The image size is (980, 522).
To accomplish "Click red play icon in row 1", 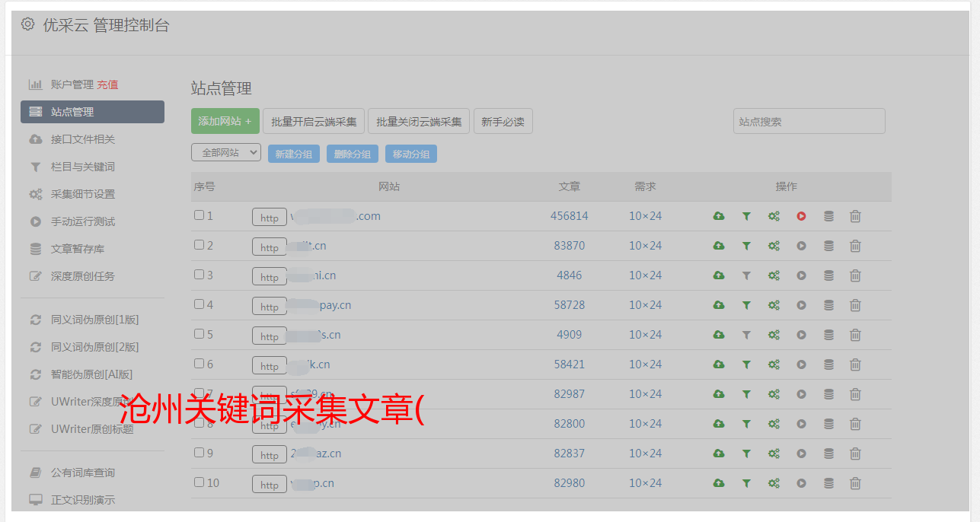I will (801, 216).
